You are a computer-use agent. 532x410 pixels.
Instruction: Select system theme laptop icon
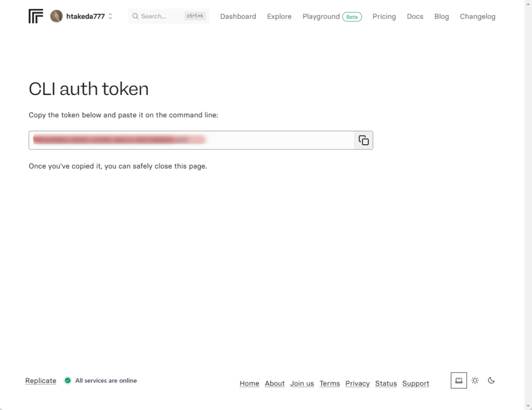coord(459,380)
